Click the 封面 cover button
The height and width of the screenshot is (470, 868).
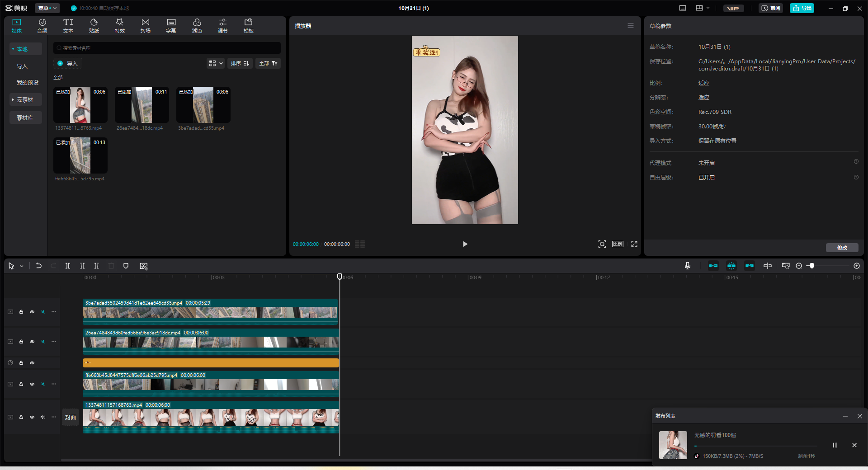tap(71, 417)
